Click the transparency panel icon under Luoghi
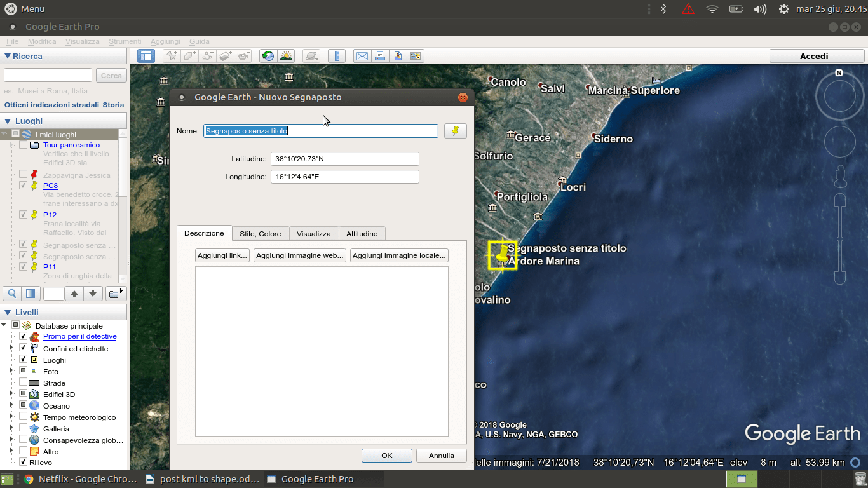868x488 pixels. point(30,294)
